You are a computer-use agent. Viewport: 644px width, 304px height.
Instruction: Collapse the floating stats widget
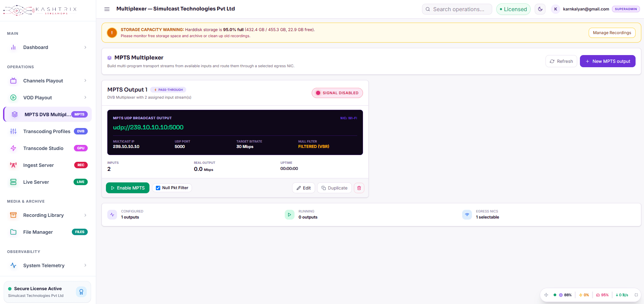[x=636, y=295]
